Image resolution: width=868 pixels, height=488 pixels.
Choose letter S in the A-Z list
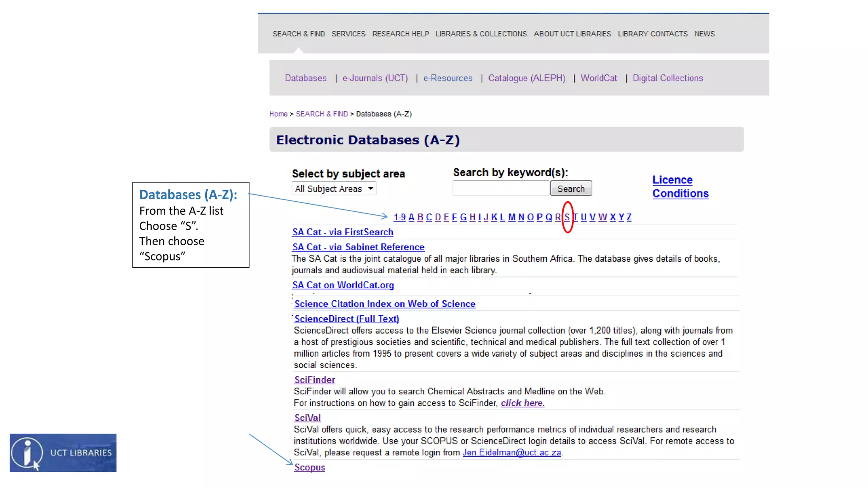point(567,217)
